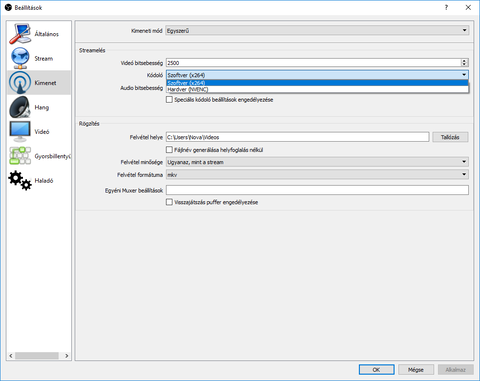Image resolution: width=480 pixels, height=381 pixels.
Task: Collapse the Kódoló combo box
Action: [x=317, y=75]
